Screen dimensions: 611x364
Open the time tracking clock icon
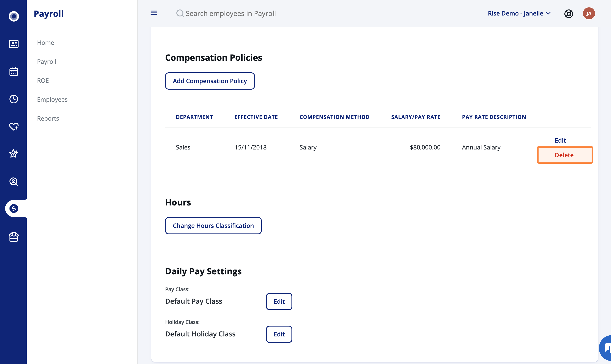[14, 99]
